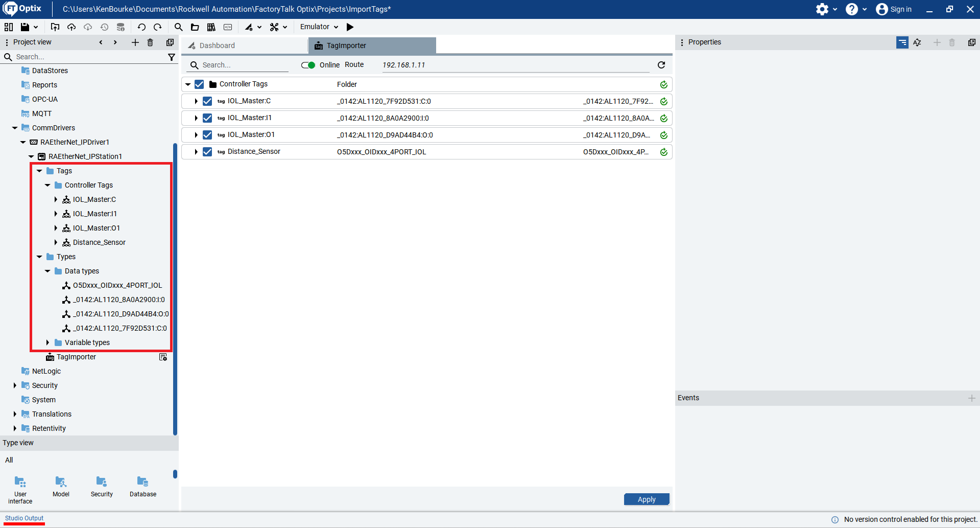The width and height of the screenshot is (980, 528).
Task: Click the open folder icon in the toolbar
Action: 195,27
